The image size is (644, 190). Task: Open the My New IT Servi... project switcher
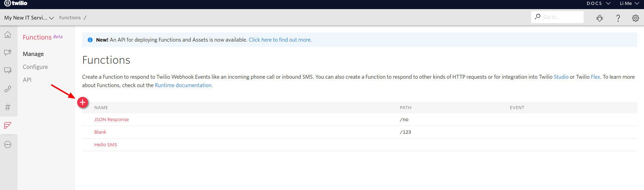[29, 17]
